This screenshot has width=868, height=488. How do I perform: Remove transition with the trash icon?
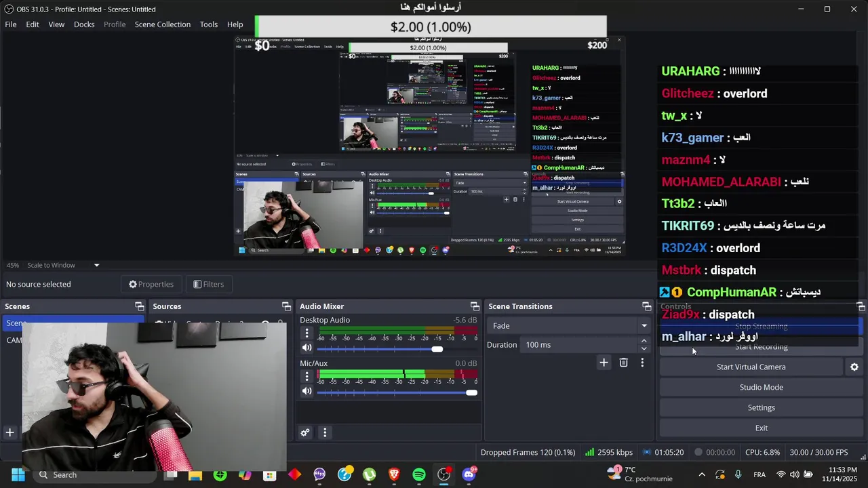point(623,363)
